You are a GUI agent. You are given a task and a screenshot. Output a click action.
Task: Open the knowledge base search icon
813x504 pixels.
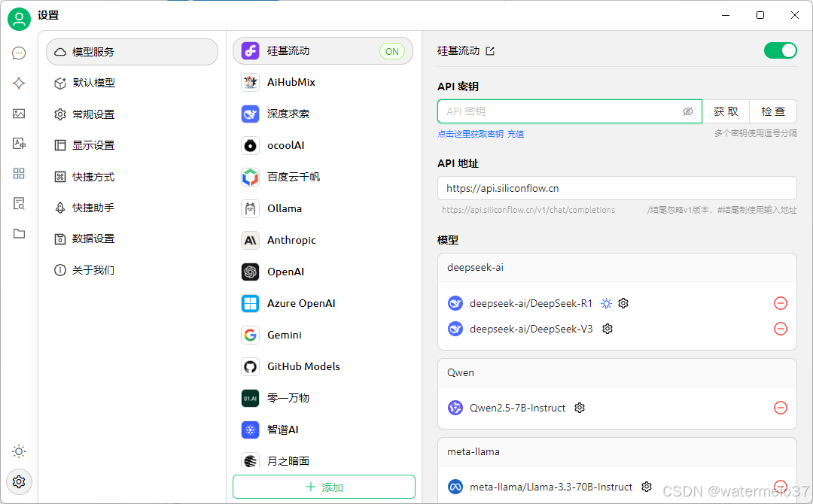(x=19, y=204)
